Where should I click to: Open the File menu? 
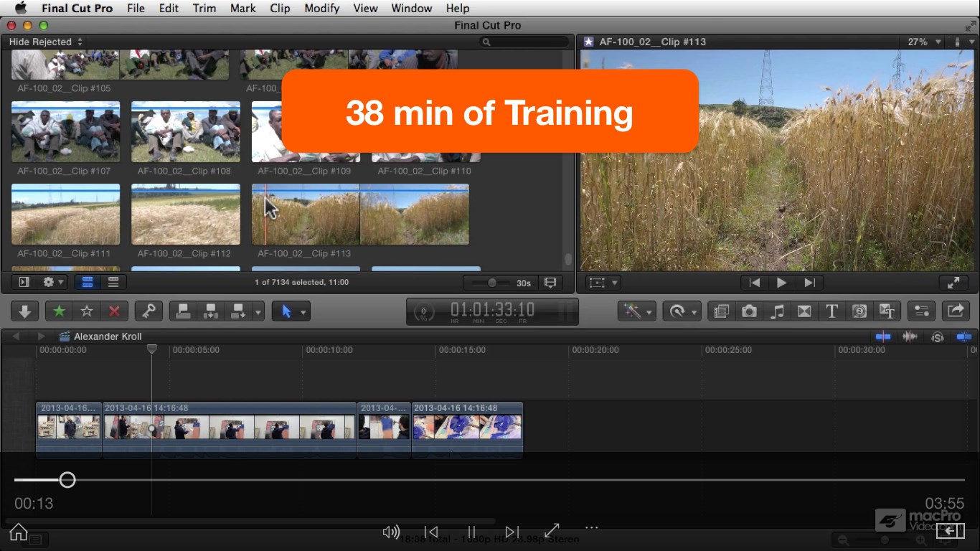click(x=136, y=8)
